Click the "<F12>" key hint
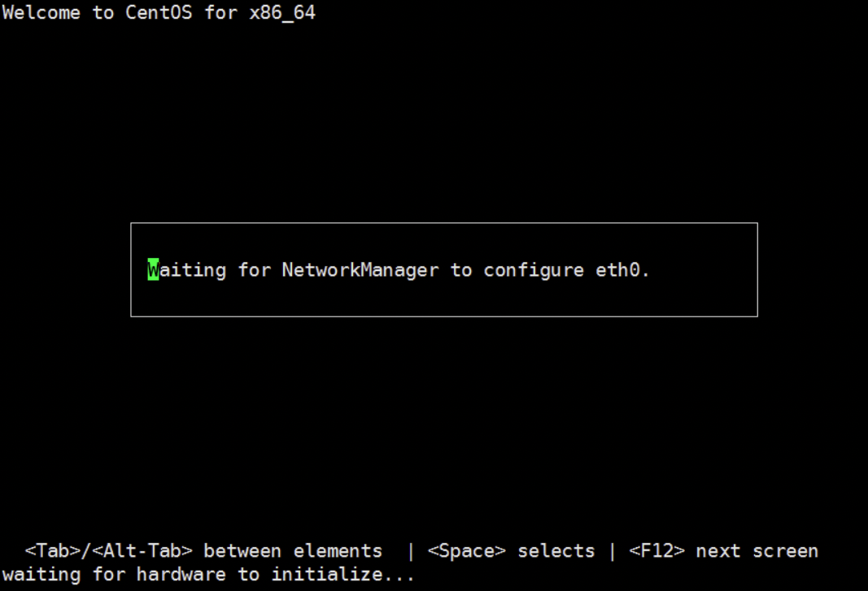Viewport: 868px width, 591px height. (657, 551)
